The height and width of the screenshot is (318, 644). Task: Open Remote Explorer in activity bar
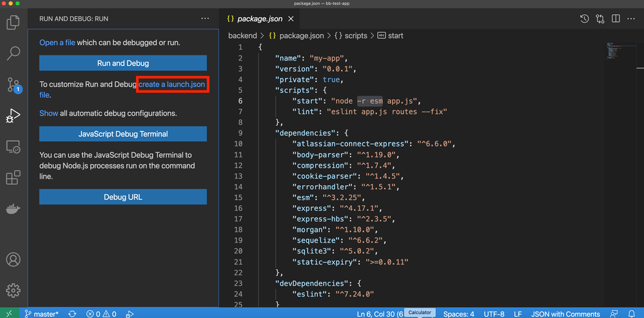click(13, 147)
